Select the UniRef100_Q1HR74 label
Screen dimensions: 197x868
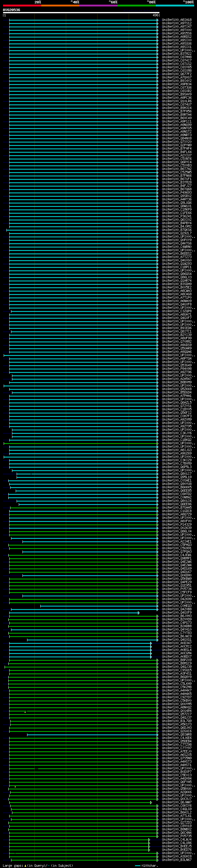(x=177, y=281)
